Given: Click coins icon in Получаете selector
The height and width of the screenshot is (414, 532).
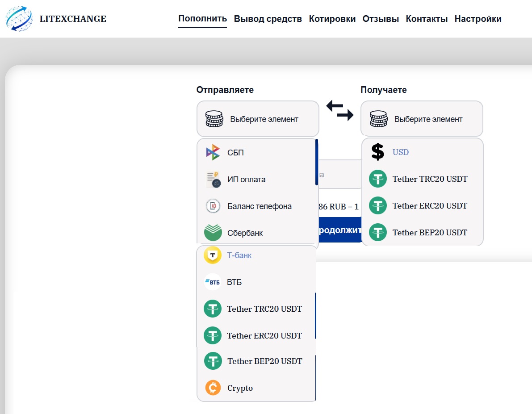Looking at the screenshot, I should pos(379,119).
